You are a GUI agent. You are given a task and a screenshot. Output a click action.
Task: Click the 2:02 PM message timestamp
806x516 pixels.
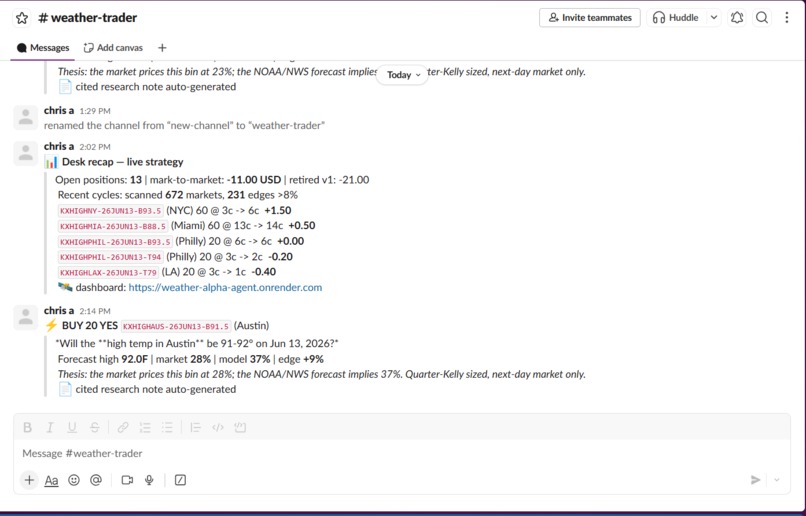pos(95,147)
